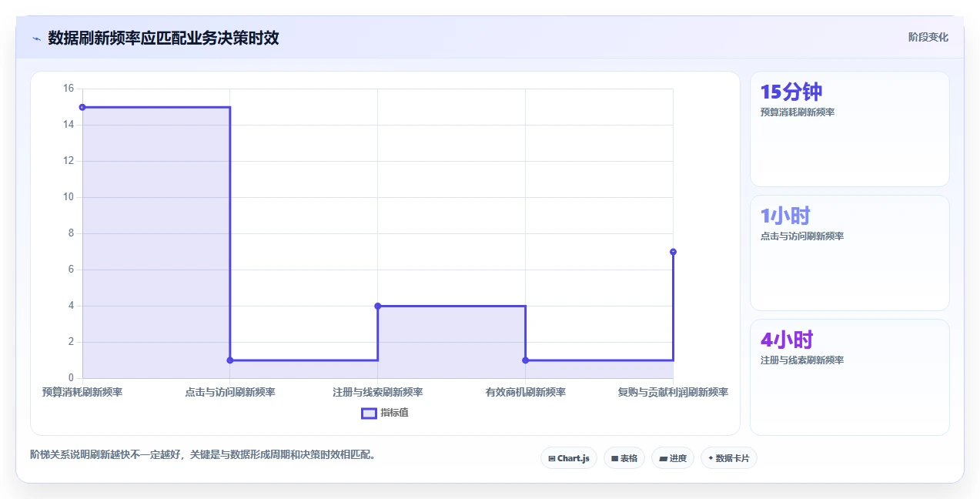The width and height of the screenshot is (980, 499).
Task: Click the Chart.js tag
Action: [x=569, y=458]
